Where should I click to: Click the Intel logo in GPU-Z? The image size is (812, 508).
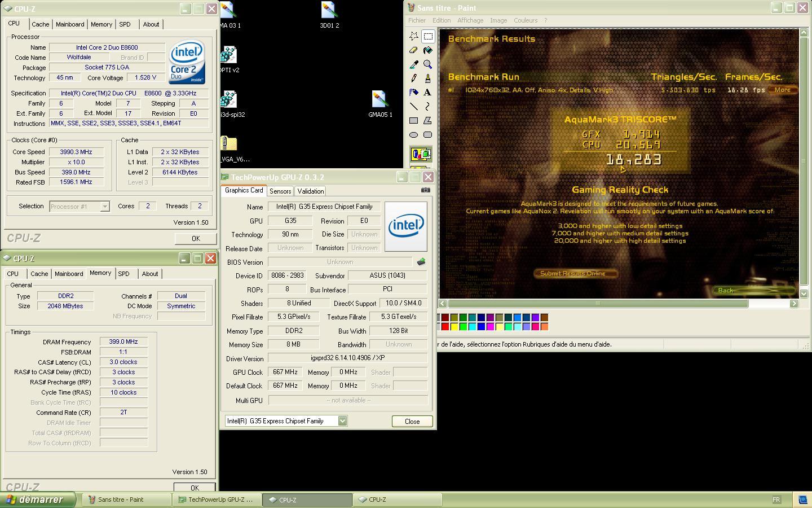pyautogui.click(x=405, y=226)
